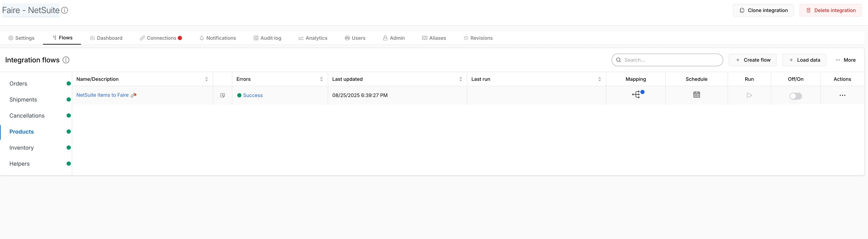Sort by the Last updated column

(461, 79)
